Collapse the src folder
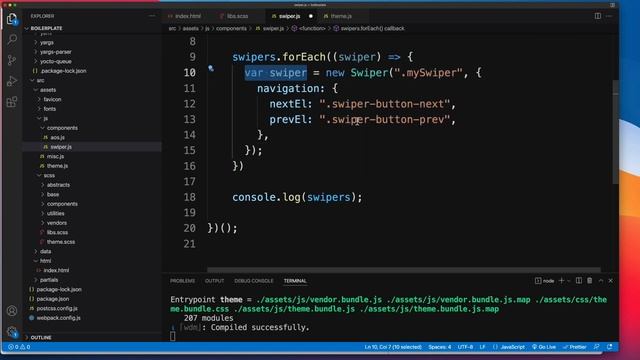The height and width of the screenshot is (360, 640). tap(40, 80)
